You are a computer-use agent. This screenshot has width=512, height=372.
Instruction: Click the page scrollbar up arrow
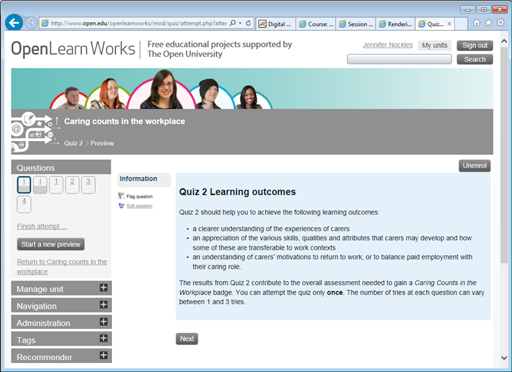(504, 42)
